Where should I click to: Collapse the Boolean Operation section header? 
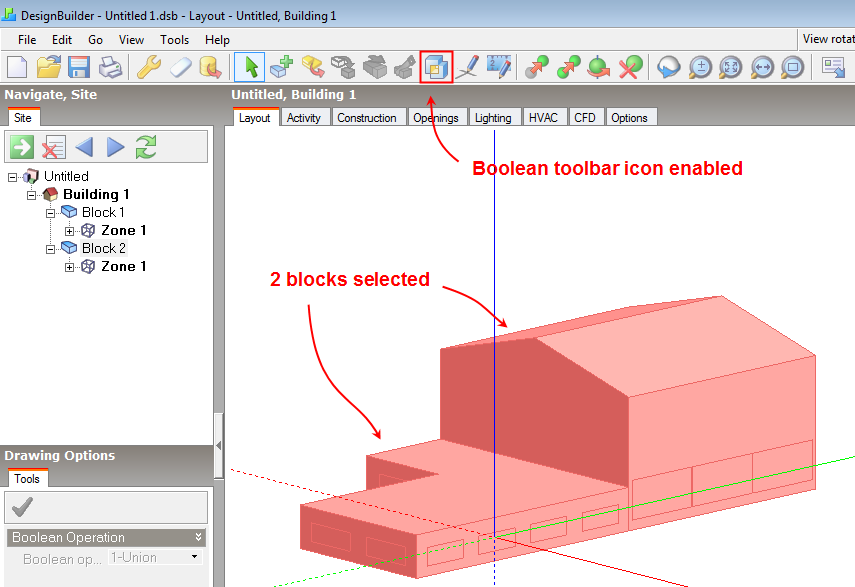pyautogui.click(x=198, y=537)
